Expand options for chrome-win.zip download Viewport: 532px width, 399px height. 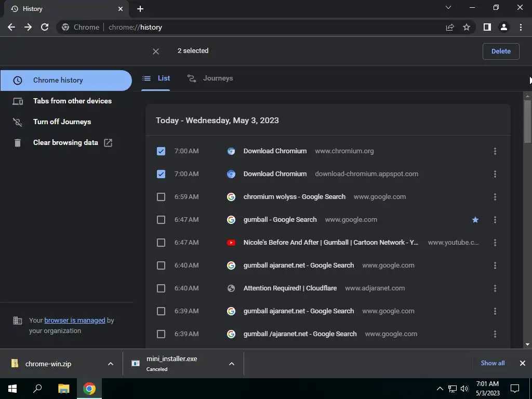click(111, 364)
